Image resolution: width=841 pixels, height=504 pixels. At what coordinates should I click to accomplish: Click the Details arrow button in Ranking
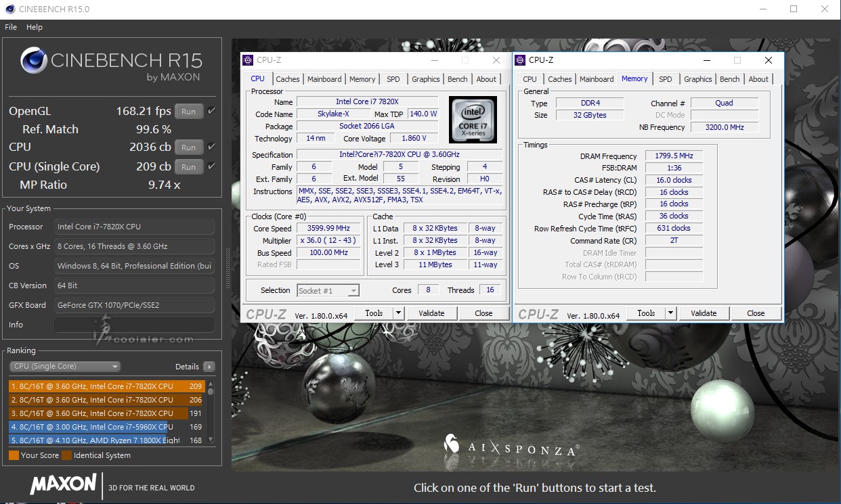[x=209, y=367]
